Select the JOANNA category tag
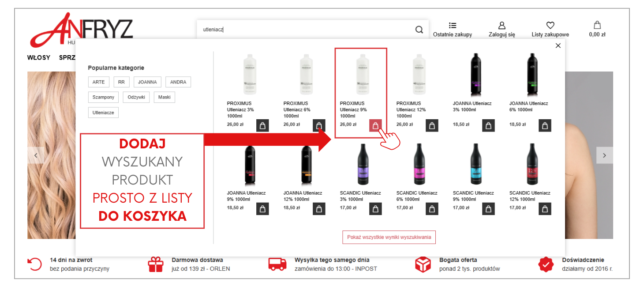 [147, 82]
